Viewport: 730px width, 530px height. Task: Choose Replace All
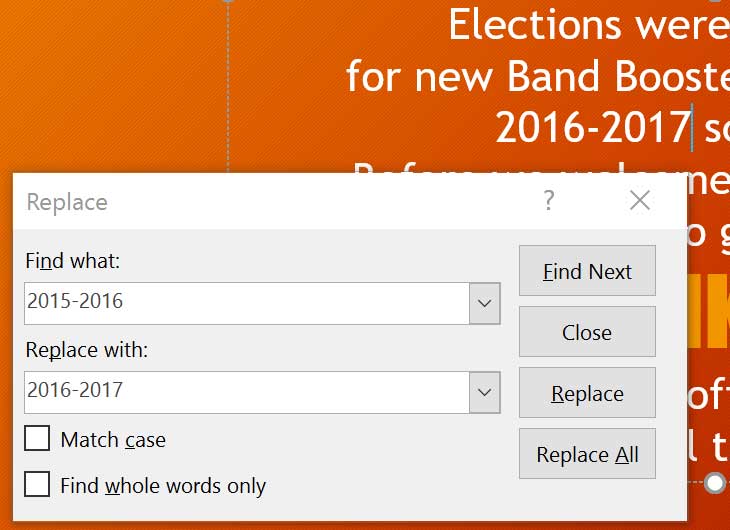click(x=587, y=454)
